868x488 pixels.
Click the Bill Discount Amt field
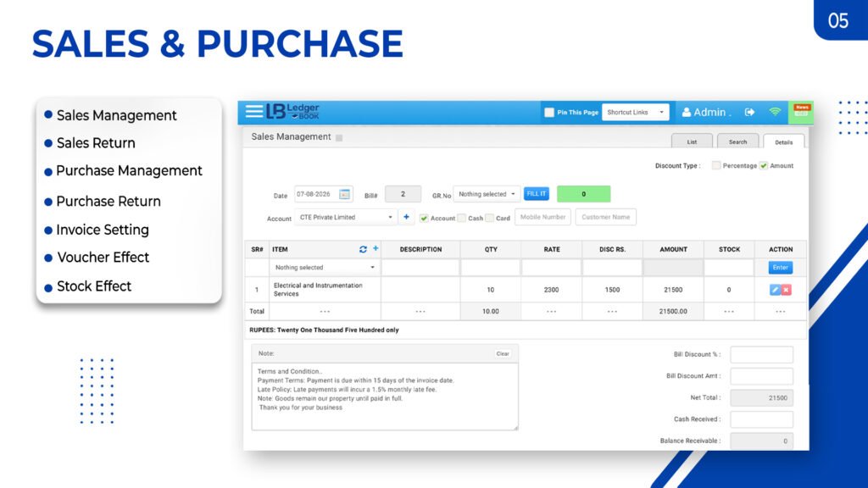[762, 376]
